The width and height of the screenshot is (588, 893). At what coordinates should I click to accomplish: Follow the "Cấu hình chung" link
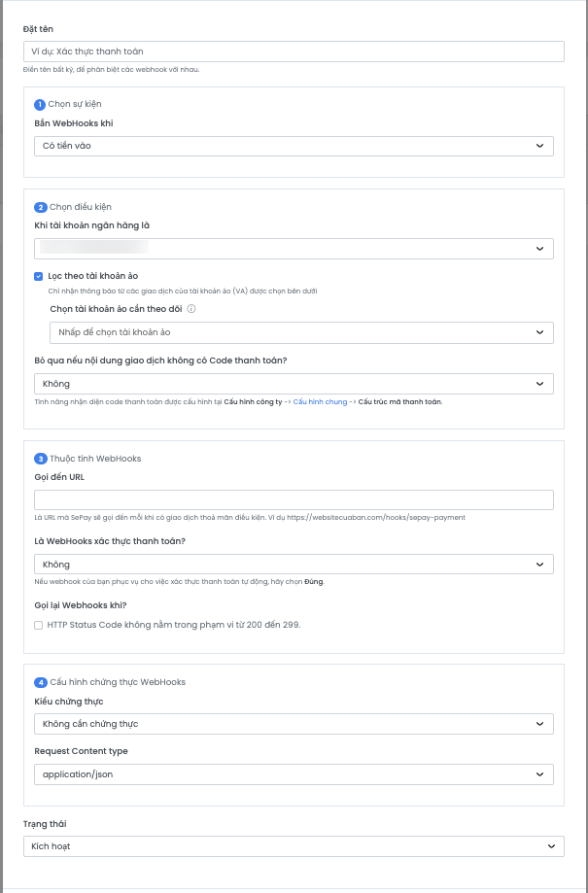point(322,401)
